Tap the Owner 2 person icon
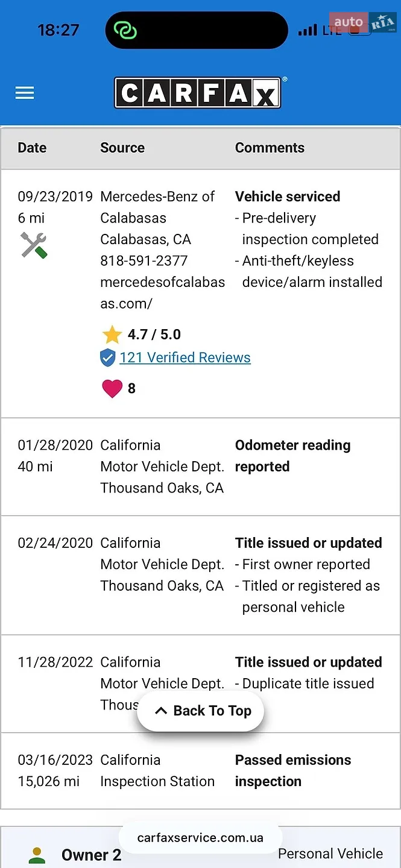401x868 pixels. (x=37, y=855)
